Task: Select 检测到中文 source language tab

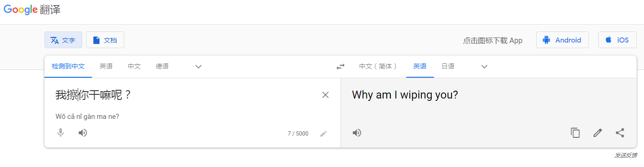Action: pyautogui.click(x=68, y=67)
